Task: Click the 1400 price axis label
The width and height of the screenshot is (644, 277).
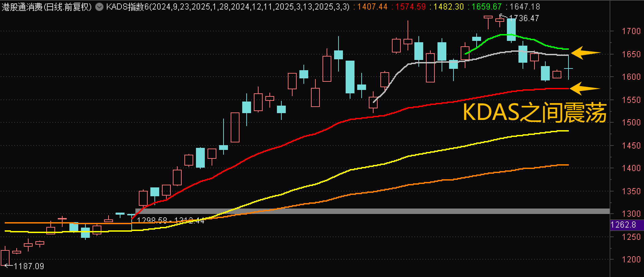Action: coord(631,168)
